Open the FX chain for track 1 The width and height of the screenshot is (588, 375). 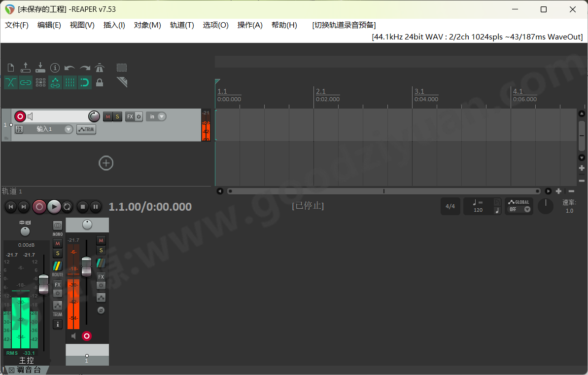tap(130, 116)
